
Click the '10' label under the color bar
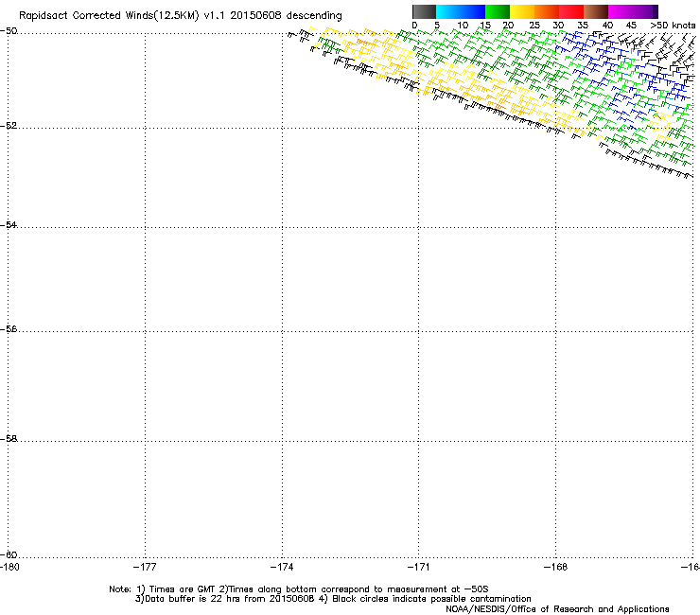pos(463,26)
